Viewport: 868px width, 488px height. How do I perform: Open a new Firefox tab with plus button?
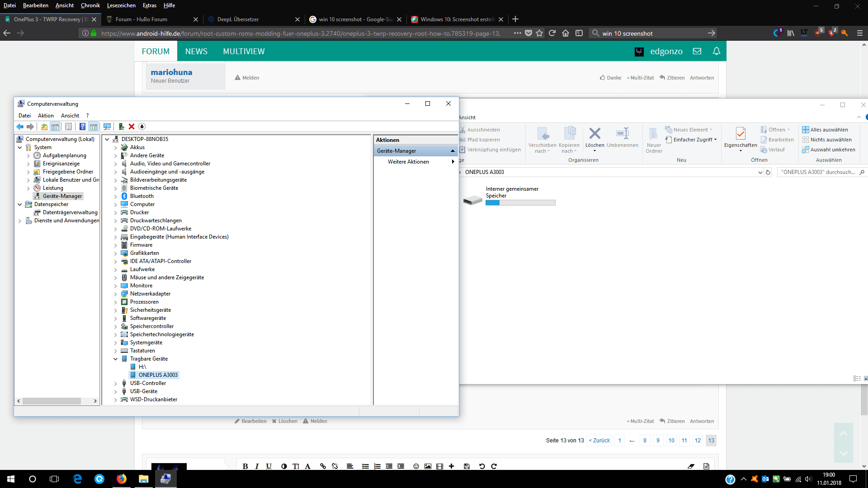click(x=515, y=19)
